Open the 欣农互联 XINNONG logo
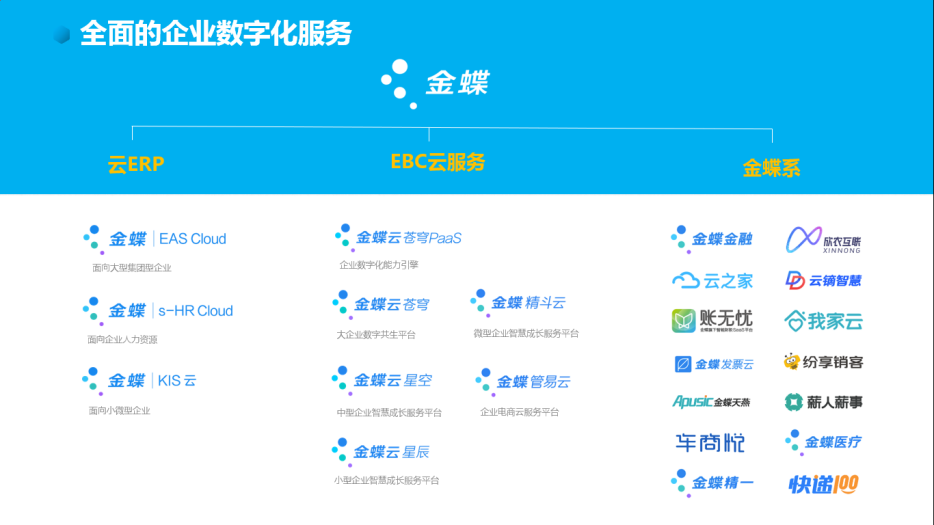This screenshot has height=525, width=934. [824, 240]
